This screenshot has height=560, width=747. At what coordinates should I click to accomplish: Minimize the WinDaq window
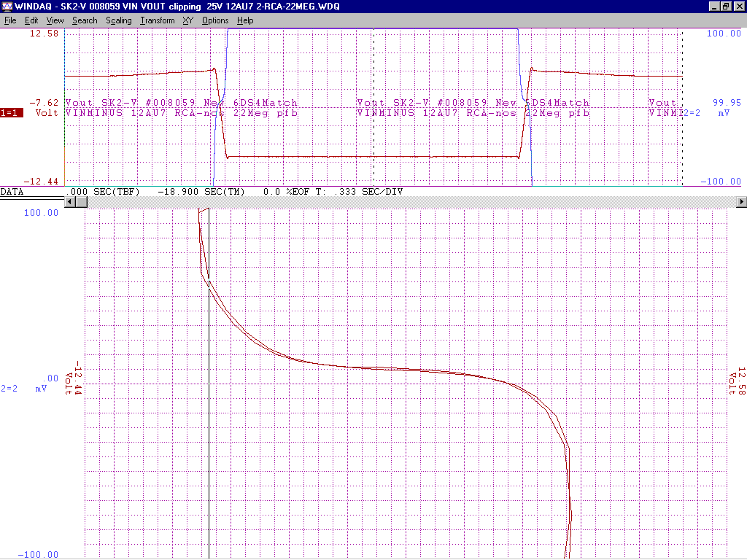[x=713, y=7]
